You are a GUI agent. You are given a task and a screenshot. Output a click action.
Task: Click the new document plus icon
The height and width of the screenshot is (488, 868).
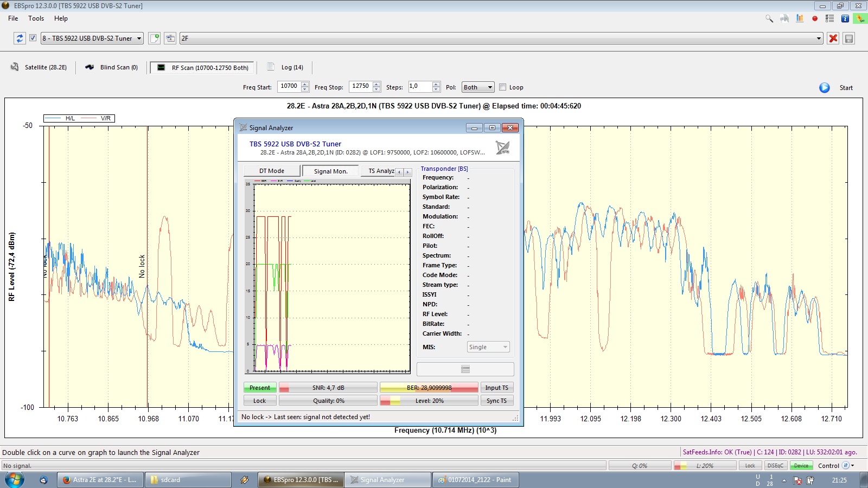[155, 38]
